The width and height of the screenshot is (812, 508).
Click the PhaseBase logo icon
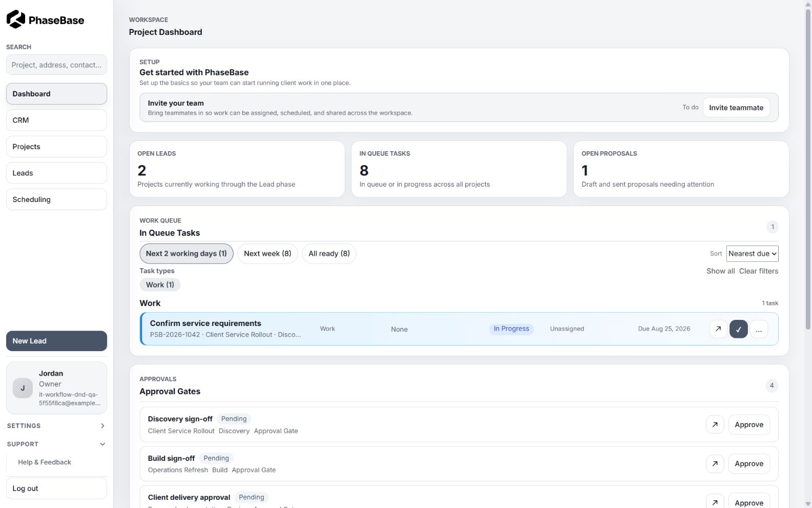[16, 19]
